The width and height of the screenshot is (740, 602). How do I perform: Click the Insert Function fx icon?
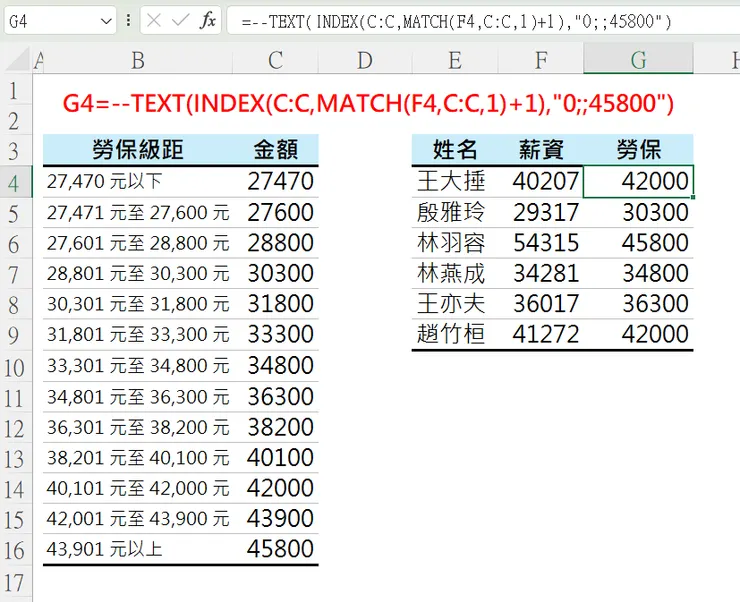point(208,21)
